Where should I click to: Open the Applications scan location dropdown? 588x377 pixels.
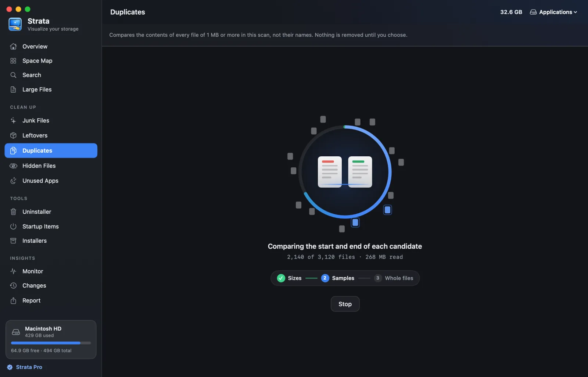click(x=553, y=12)
